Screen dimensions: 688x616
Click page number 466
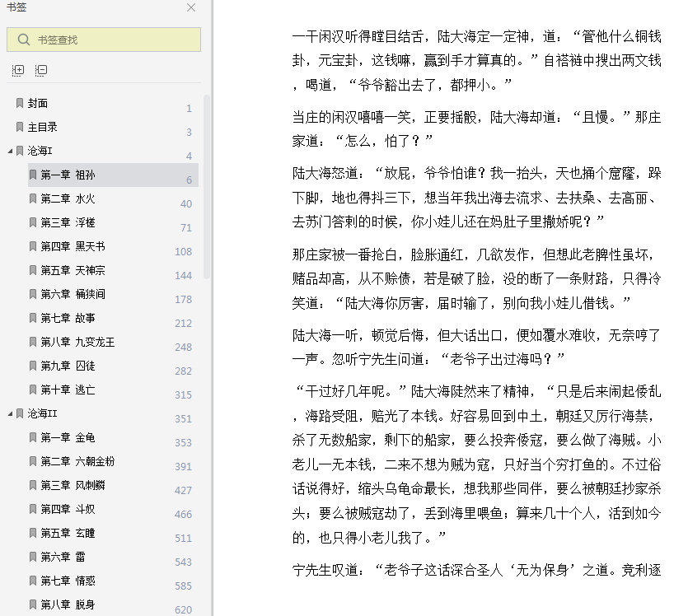pyautogui.click(x=184, y=514)
